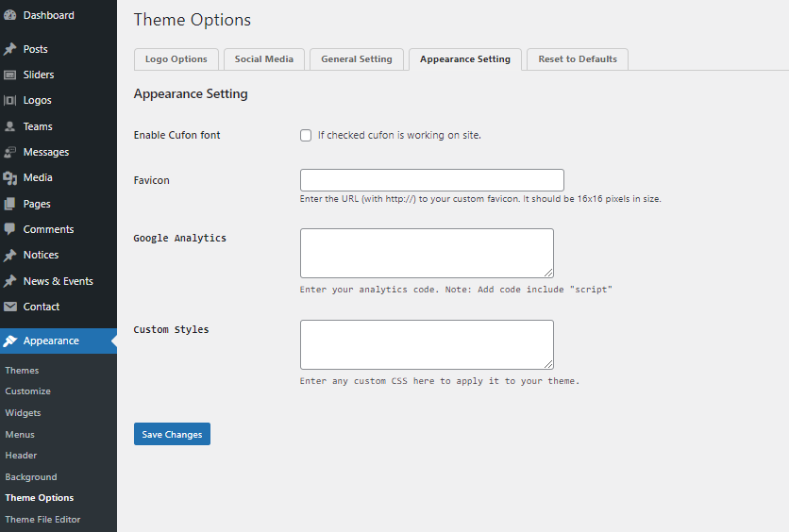Screen dimensions: 789x532
Task: Click the 'Custom Styles' field label
Action: (171, 329)
